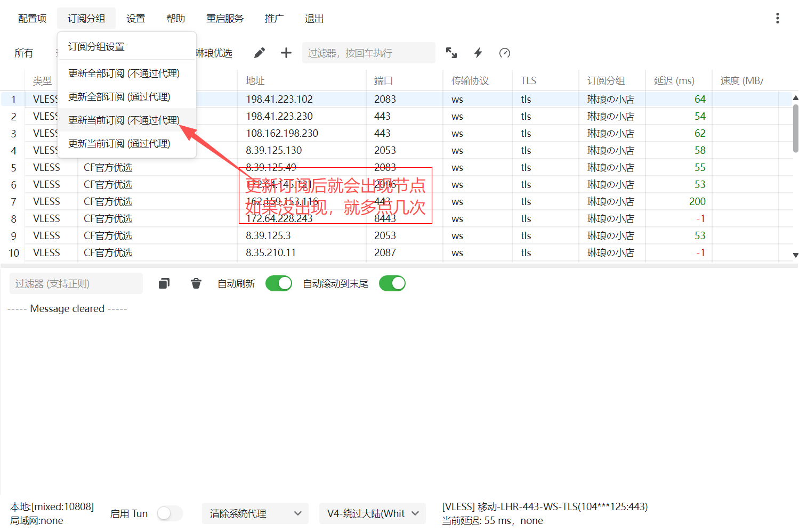Click the resize columns arrows icon
This screenshot has height=532, width=799.
pos(451,53)
